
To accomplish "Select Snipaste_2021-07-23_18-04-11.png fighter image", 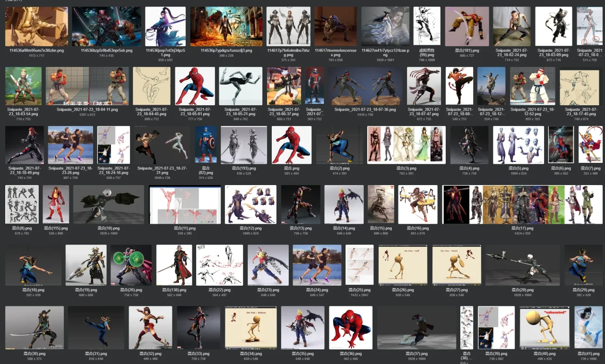I will 87,86.
